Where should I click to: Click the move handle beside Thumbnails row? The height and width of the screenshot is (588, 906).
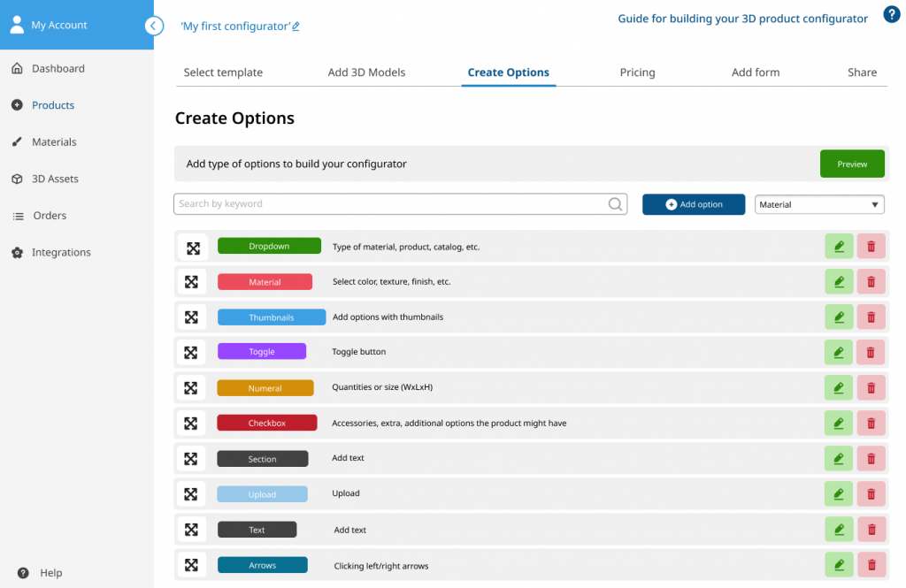coord(191,317)
